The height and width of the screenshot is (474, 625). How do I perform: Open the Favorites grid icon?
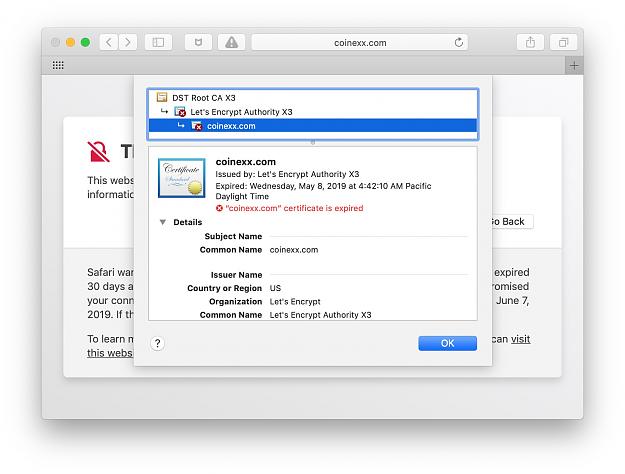tap(58, 65)
